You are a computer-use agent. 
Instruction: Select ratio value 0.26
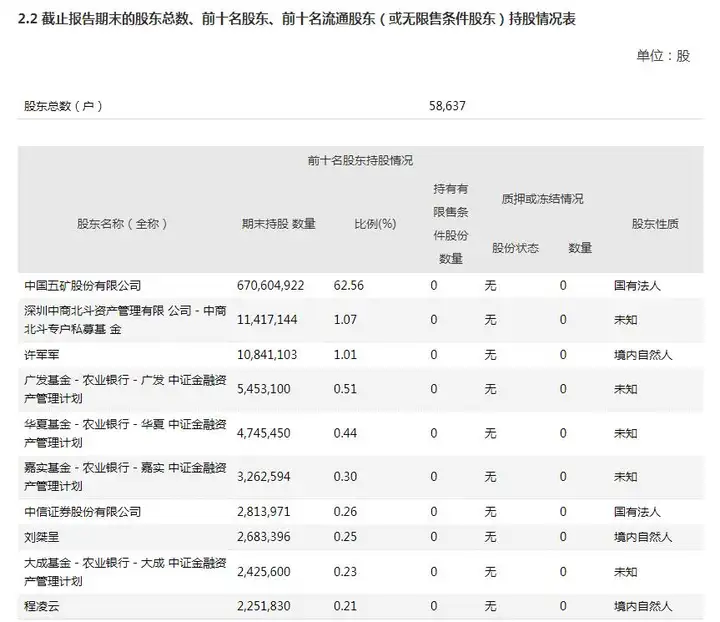pos(345,511)
